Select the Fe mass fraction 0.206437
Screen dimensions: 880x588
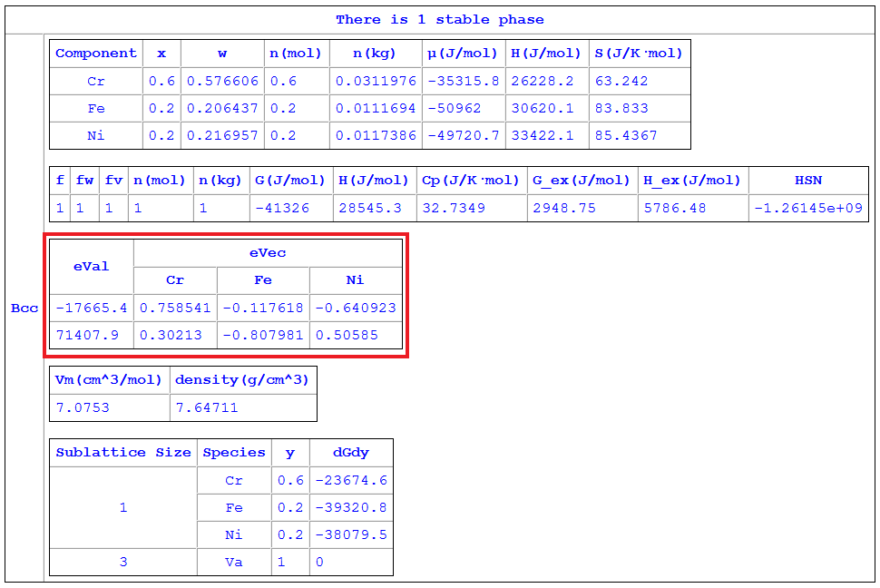pos(222,108)
